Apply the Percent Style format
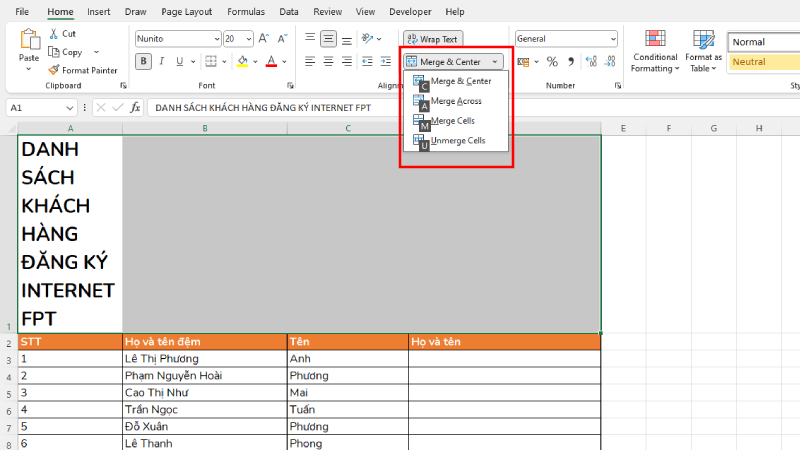 [551, 62]
